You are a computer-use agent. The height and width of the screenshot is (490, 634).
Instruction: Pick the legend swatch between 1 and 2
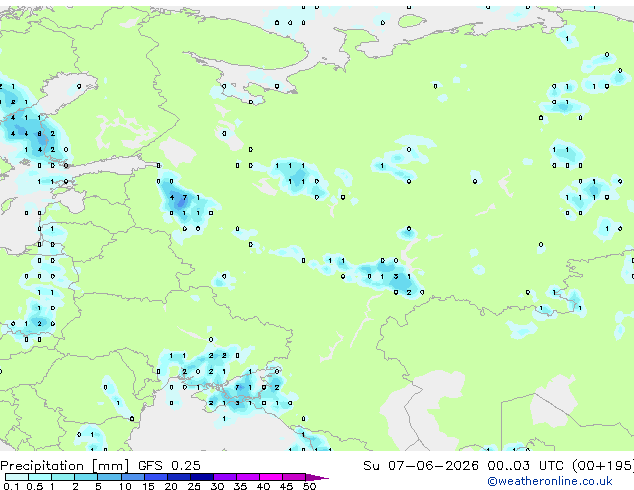63,477
